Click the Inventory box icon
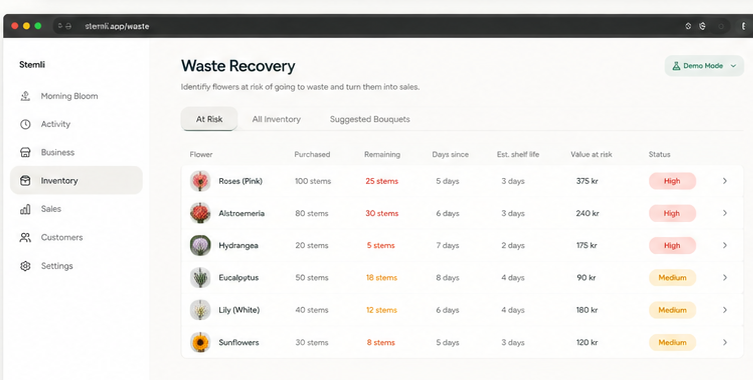This screenshot has height=380, width=753. [25, 181]
